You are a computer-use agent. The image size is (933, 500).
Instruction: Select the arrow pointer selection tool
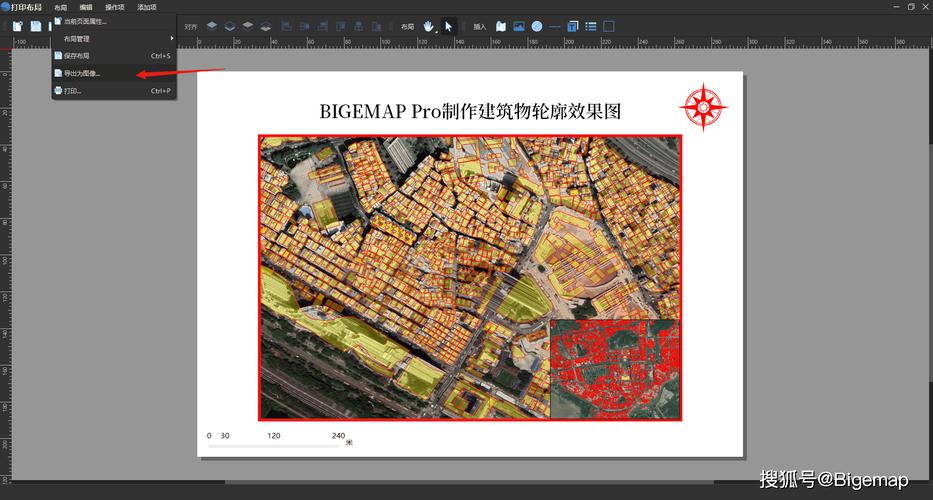pyautogui.click(x=448, y=26)
